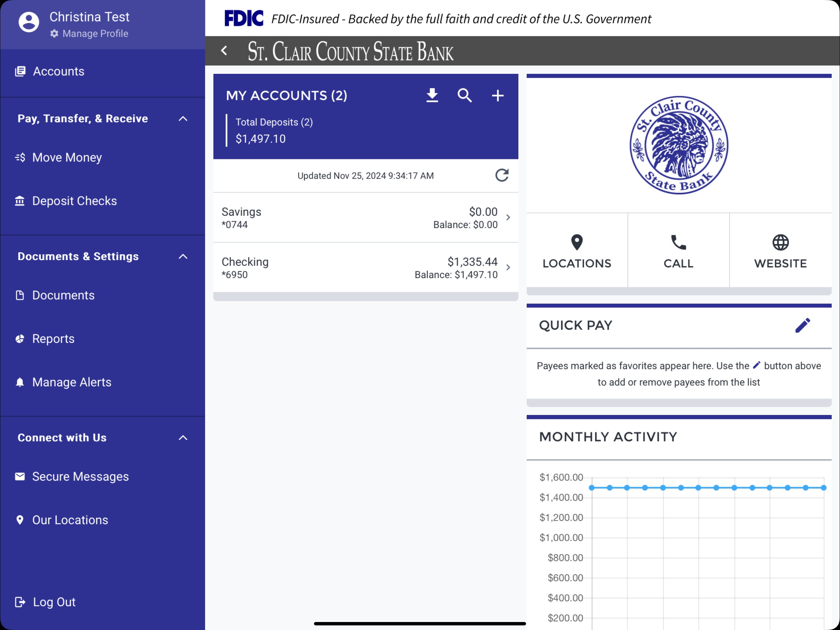Click the Updated Nov 25, 2024 timestamp
840x630 pixels.
click(x=365, y=176)
